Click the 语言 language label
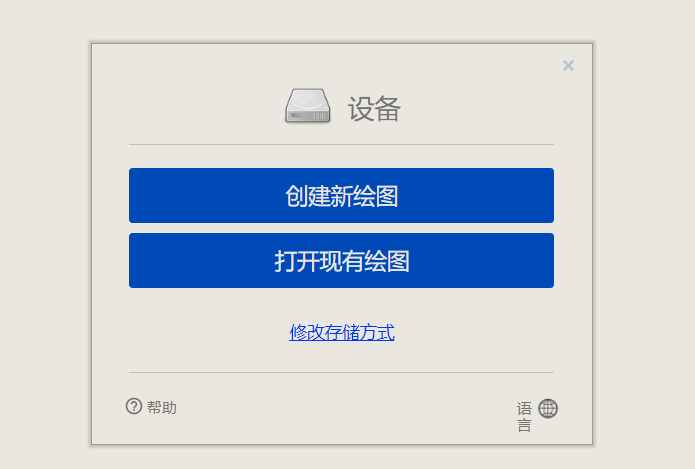 coord(524,417)
